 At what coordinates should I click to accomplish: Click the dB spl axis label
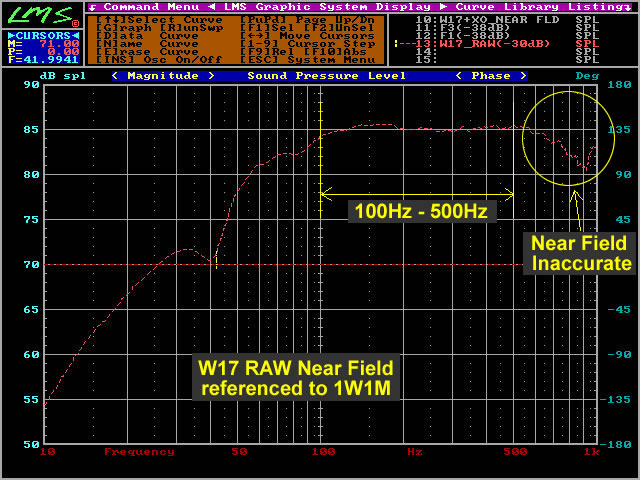pyautogui.click(x=63, y=76)
